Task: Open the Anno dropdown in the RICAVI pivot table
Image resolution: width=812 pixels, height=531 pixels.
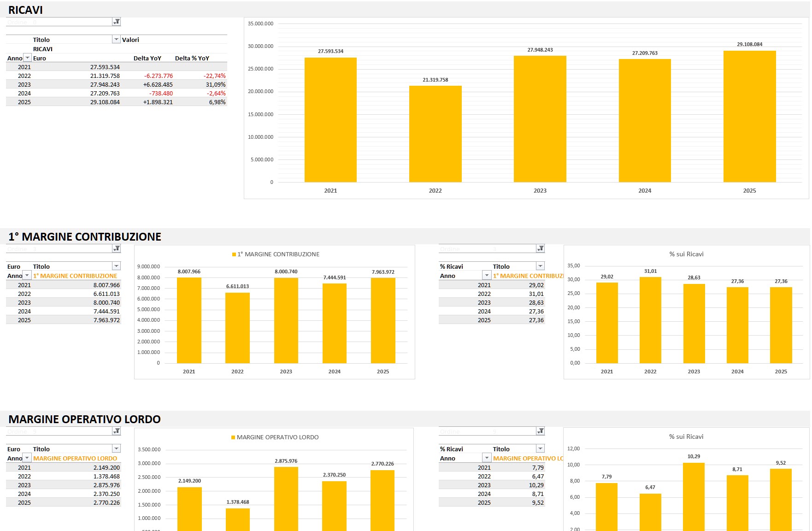Action: click(x=27, y=58)
